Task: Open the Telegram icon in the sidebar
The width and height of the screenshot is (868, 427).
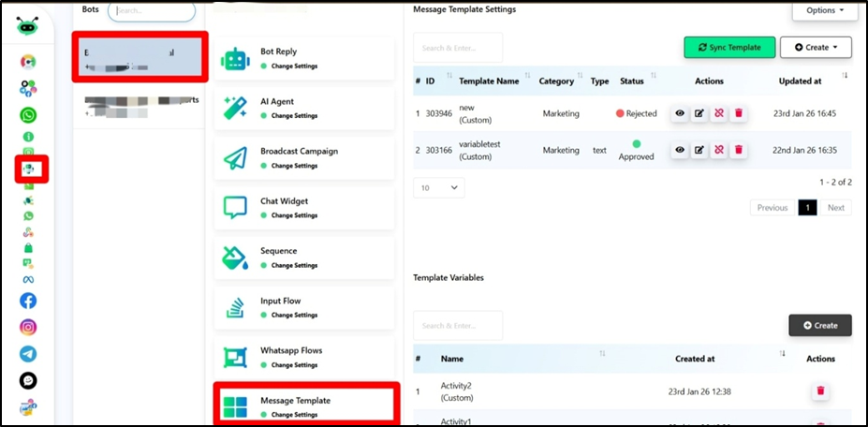Action: coord(28,354)
